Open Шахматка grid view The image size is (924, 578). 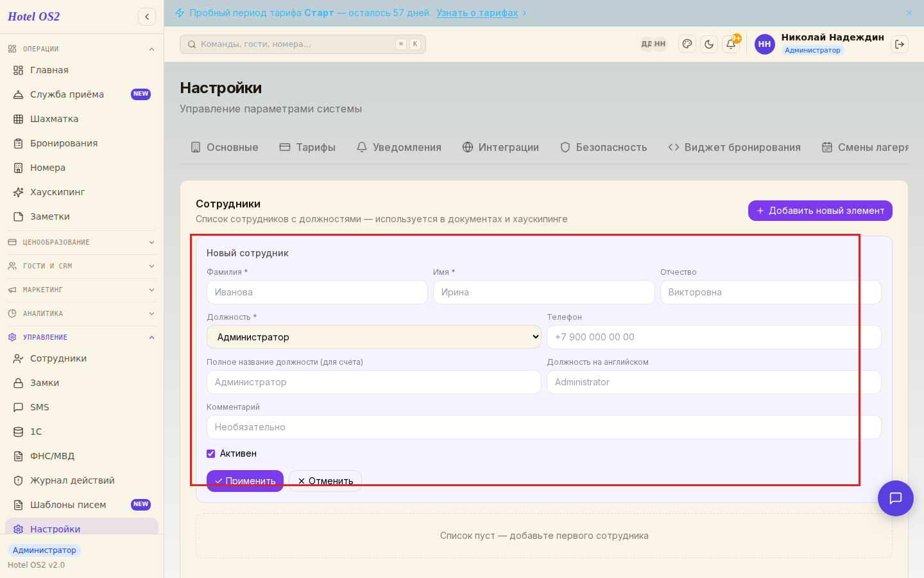click(x=81, y=119)
